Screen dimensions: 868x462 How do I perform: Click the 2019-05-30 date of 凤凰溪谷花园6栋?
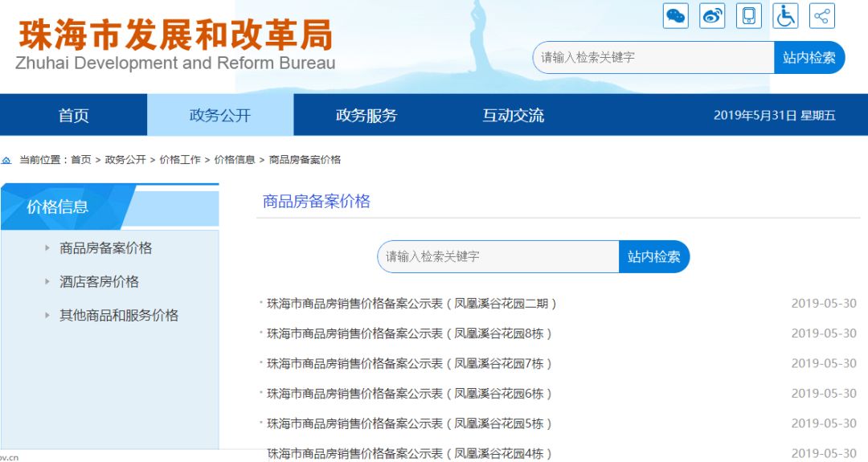click(824, 394)
